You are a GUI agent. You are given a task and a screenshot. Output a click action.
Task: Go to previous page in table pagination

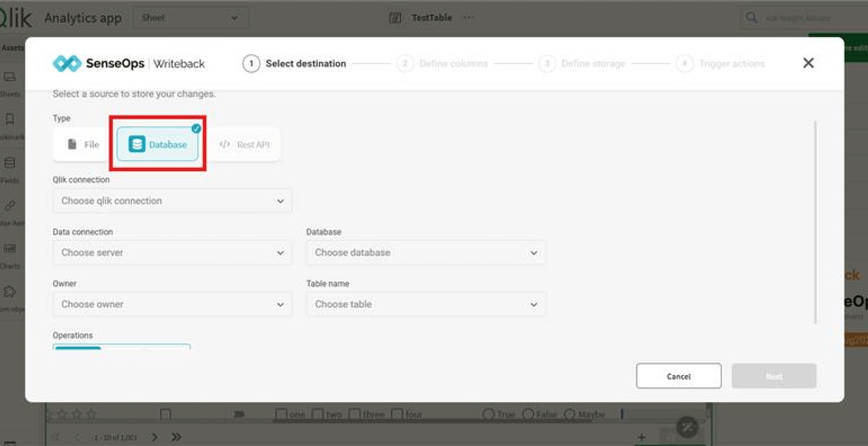tap(78, 437)
